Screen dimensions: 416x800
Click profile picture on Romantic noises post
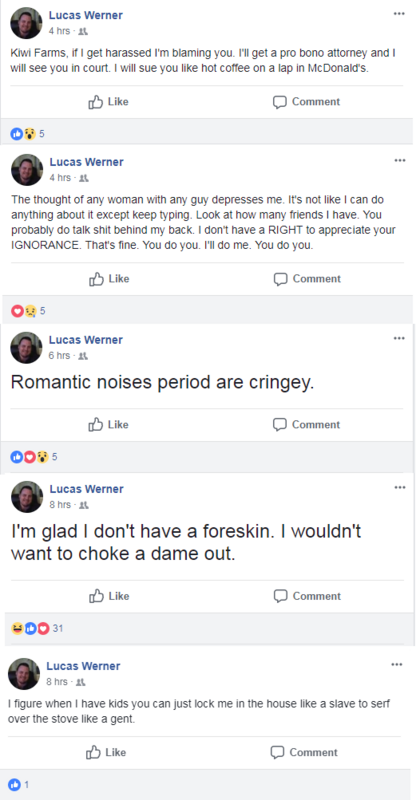click(26, 348)
